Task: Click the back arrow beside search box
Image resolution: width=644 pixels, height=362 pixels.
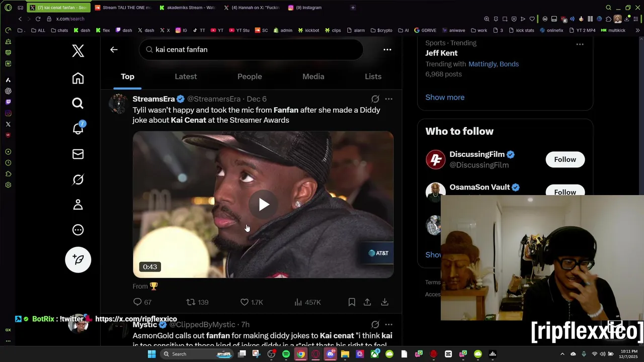Action: point(114,49)
